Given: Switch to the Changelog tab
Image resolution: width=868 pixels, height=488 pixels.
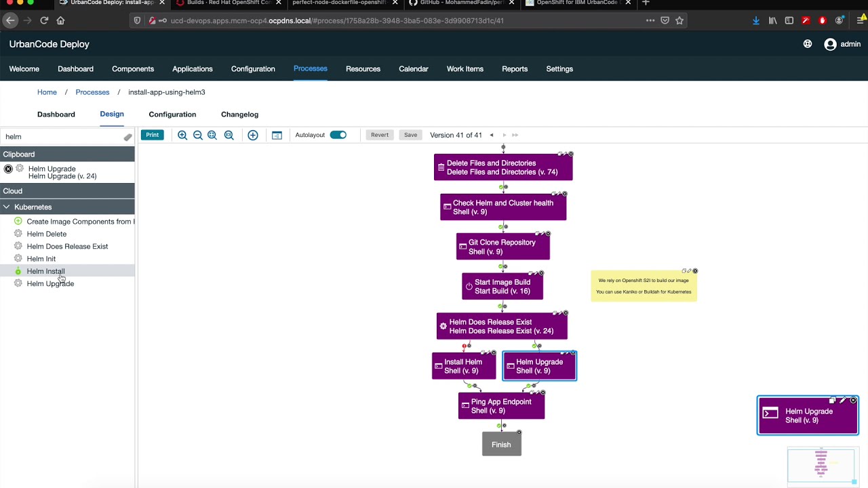Looking at the screenshot, I should [x=239, y=115].
